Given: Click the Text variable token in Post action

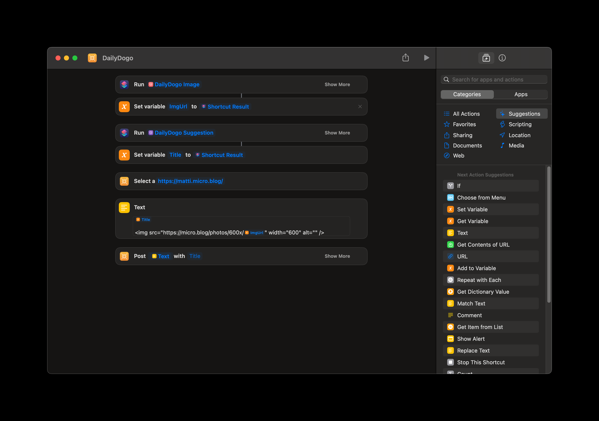Looking at the screenshot, I should (x=160, y=256).
